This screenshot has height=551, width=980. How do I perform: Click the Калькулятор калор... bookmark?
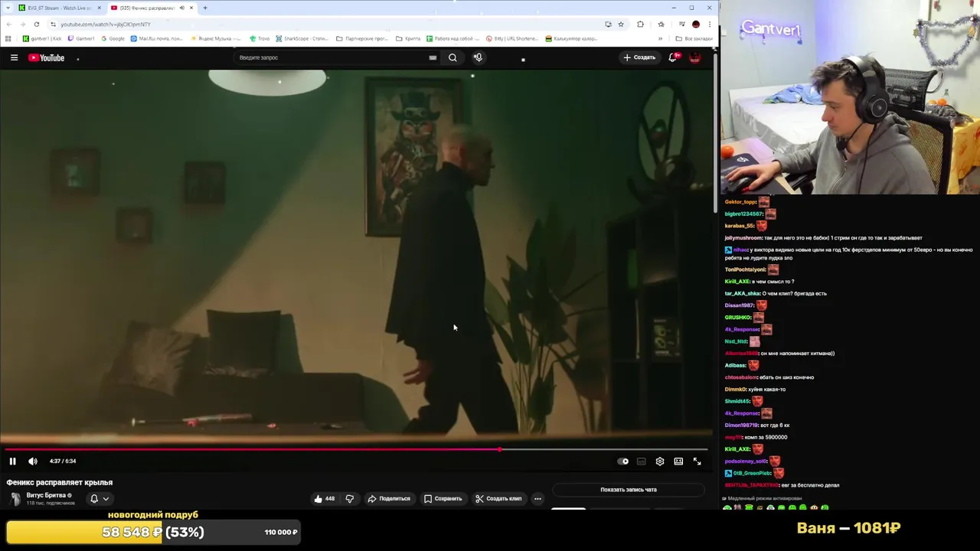pos(571,38)
